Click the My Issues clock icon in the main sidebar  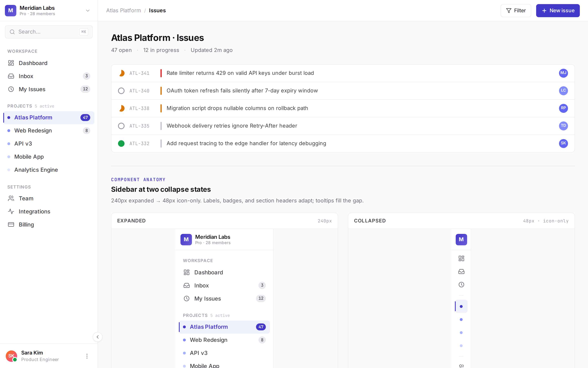[11, 89]
